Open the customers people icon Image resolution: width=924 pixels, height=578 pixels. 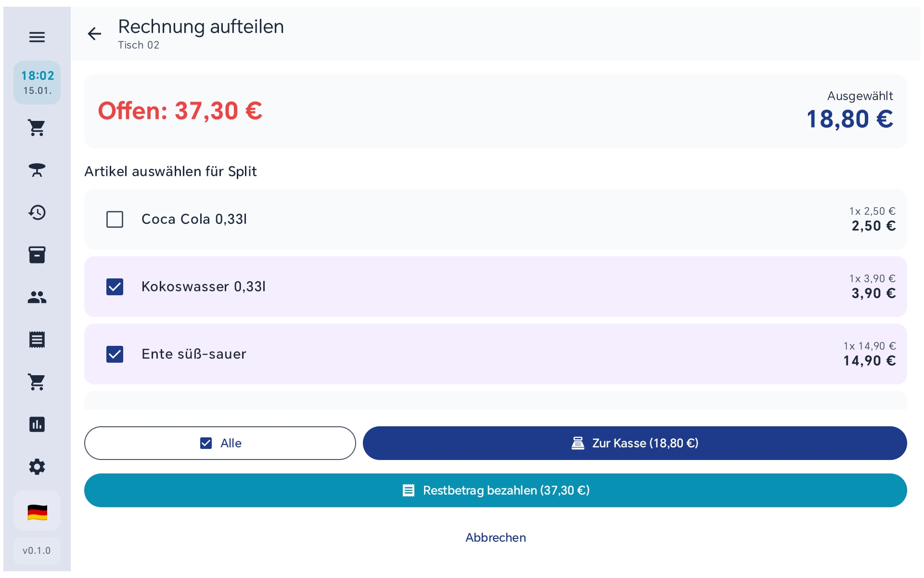(37, 297)
